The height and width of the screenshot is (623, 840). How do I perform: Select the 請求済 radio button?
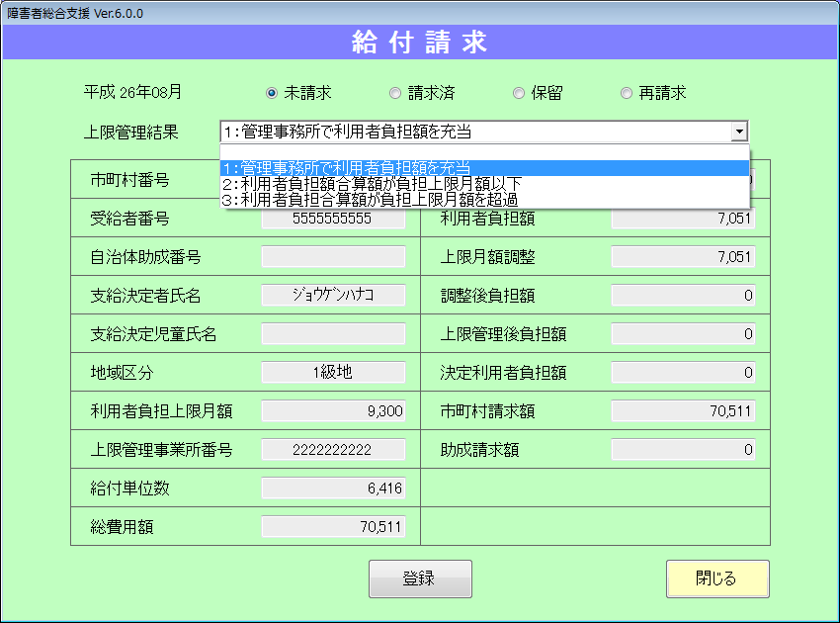[395, 93]
